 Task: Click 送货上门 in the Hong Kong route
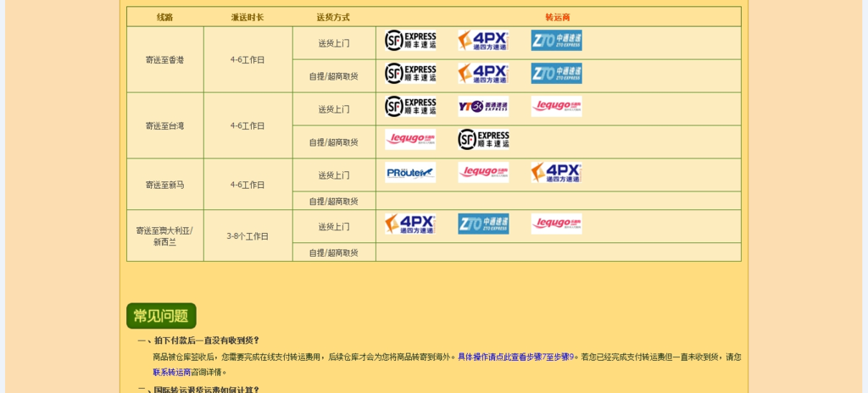(334, 43)
